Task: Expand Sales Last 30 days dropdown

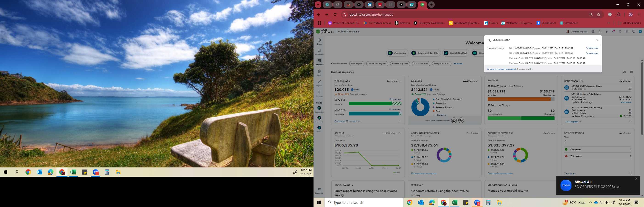Action: tap(392, 133)
